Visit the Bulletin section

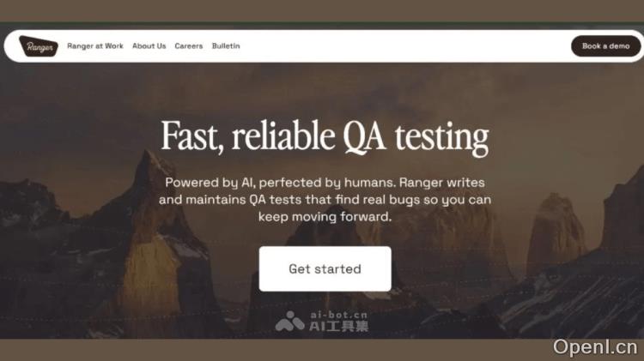[x=226, y=46]
